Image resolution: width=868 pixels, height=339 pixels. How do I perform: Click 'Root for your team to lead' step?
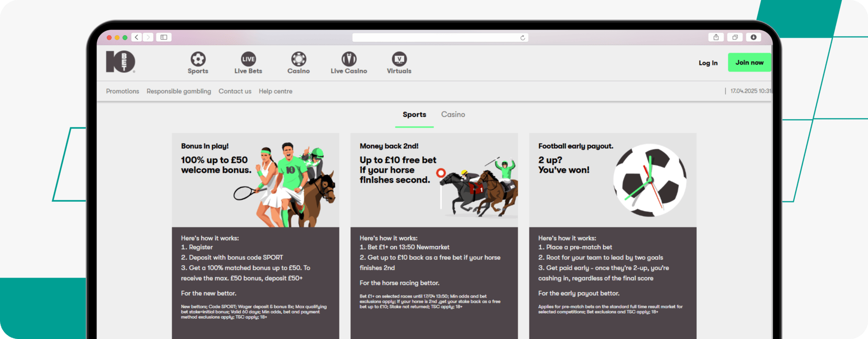pyautogui.click(x=600, y=257)
